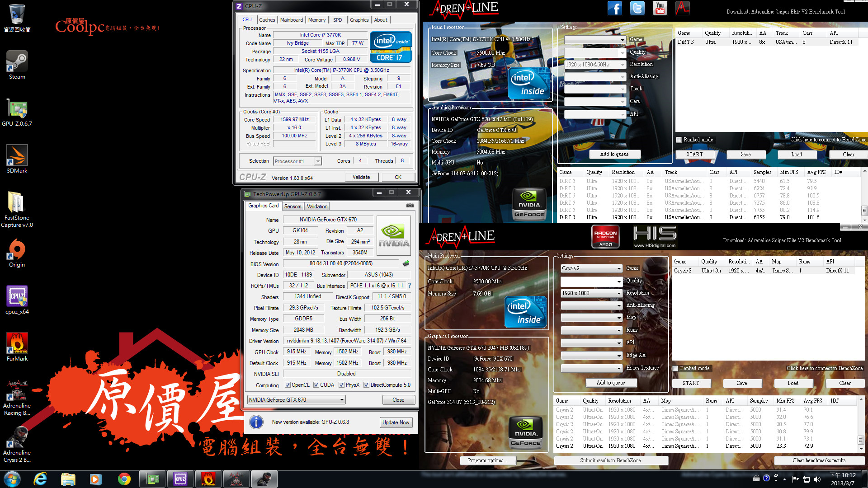This screenshot has width=868, height=488.
Task: Switch to the Sensors tab in GPU-Z
Action: pos(292,206)
